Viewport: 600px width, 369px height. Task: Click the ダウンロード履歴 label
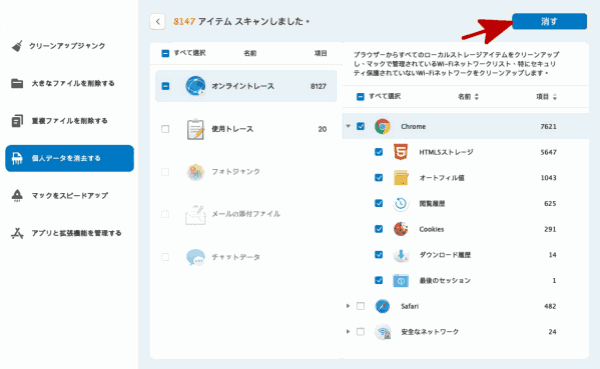pyautogui.click(x=445, y=255)
